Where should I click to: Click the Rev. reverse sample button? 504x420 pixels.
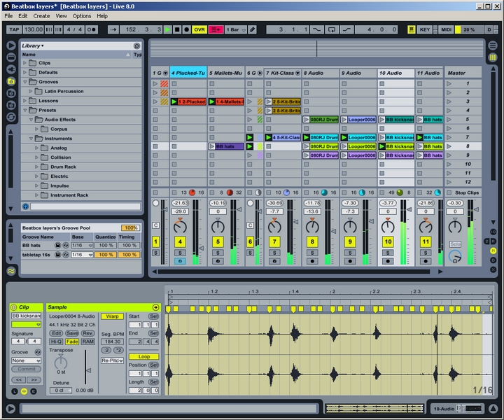[87, 333]
